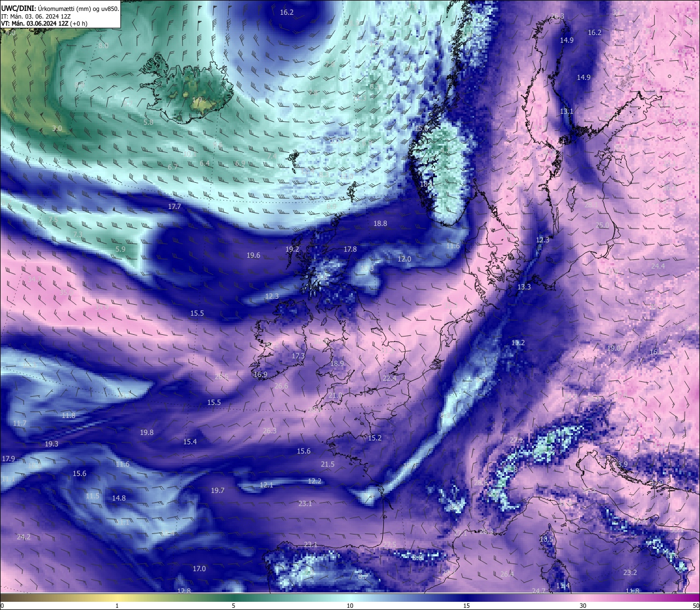Click the 18.8 value over the North Sea
Image resolution: width=700 pixels, height=610 pixels.
click(x=380, y=223)
